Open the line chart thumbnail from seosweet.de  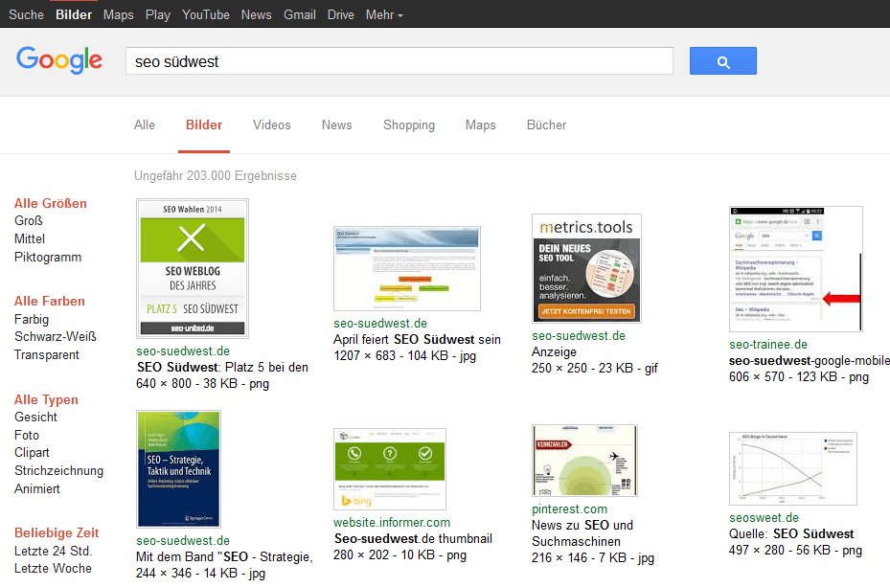pos(793,469)
